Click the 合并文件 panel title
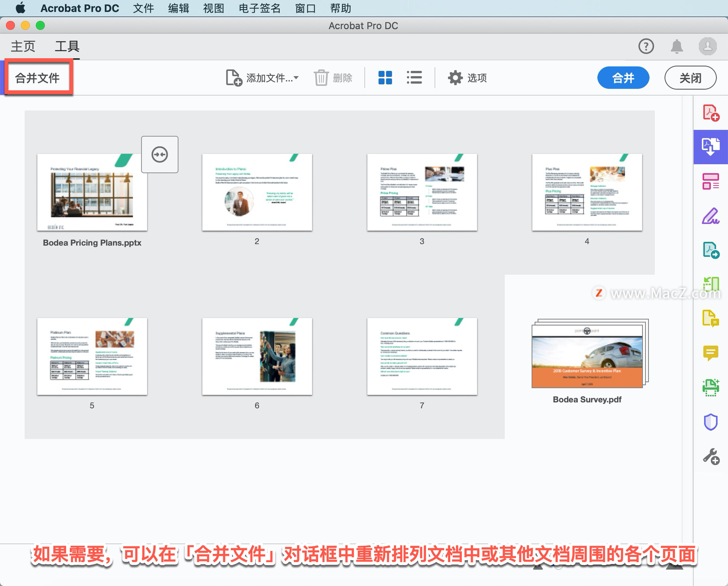 click(x=38, y=78)
